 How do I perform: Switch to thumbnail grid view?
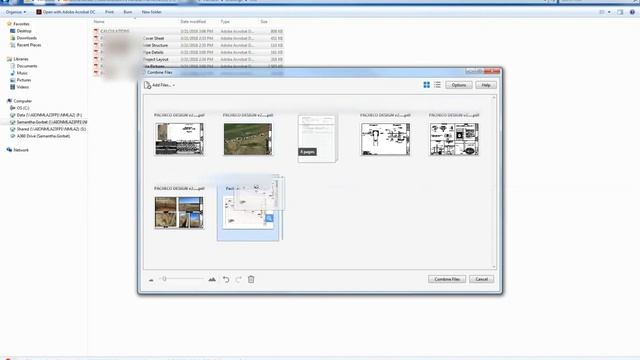point(427,85)
